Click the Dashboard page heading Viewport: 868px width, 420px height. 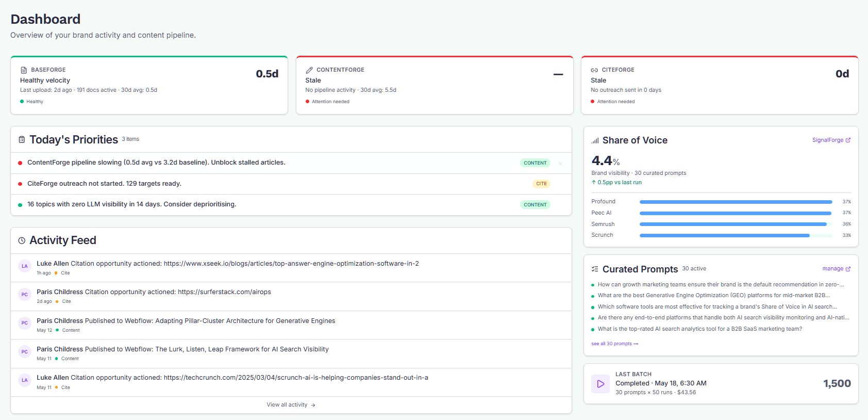[45, 19]
